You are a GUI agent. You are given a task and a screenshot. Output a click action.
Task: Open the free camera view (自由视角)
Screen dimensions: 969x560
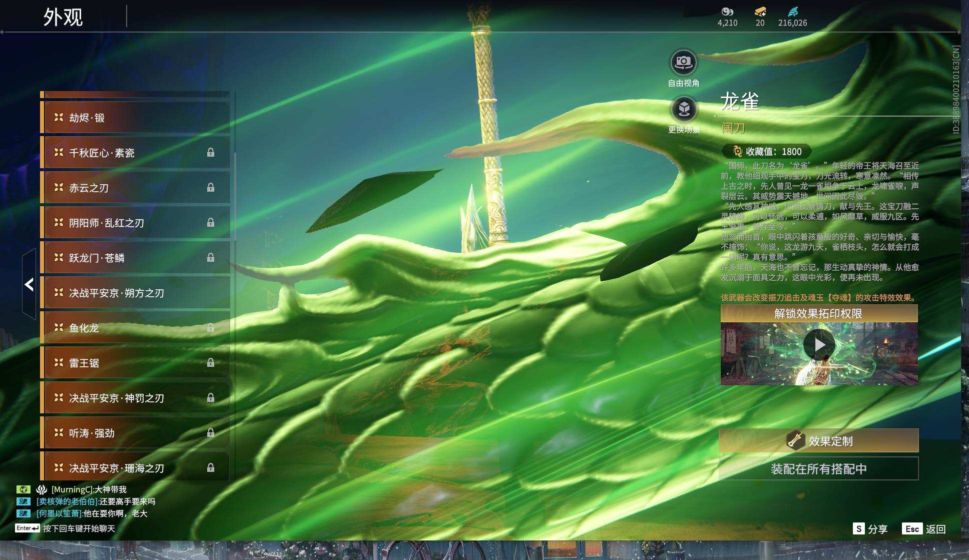(x=683, y=63)
